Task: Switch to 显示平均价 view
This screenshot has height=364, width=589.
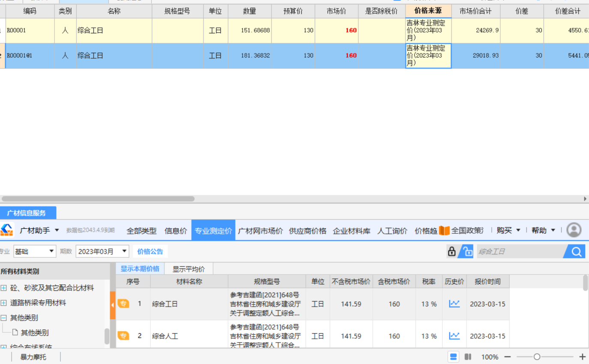Action: (189, 269)
